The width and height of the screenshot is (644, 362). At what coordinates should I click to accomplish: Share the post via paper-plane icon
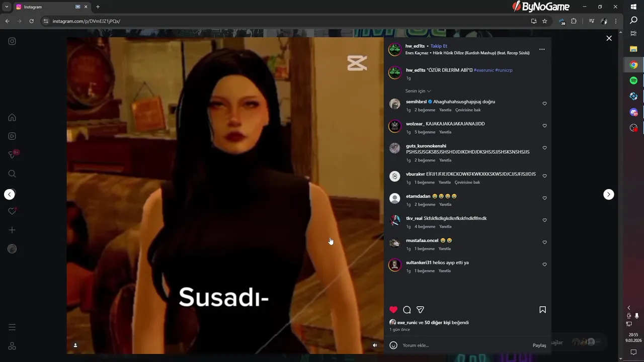420,310
